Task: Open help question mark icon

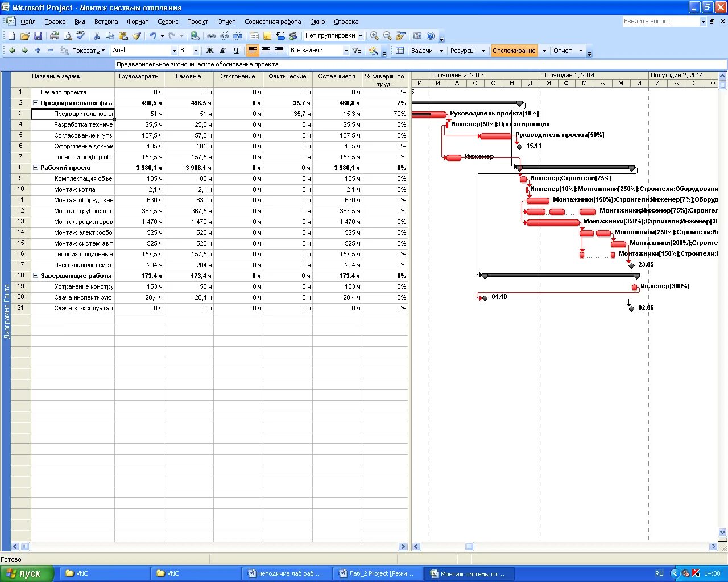Action: click(431, 36)
